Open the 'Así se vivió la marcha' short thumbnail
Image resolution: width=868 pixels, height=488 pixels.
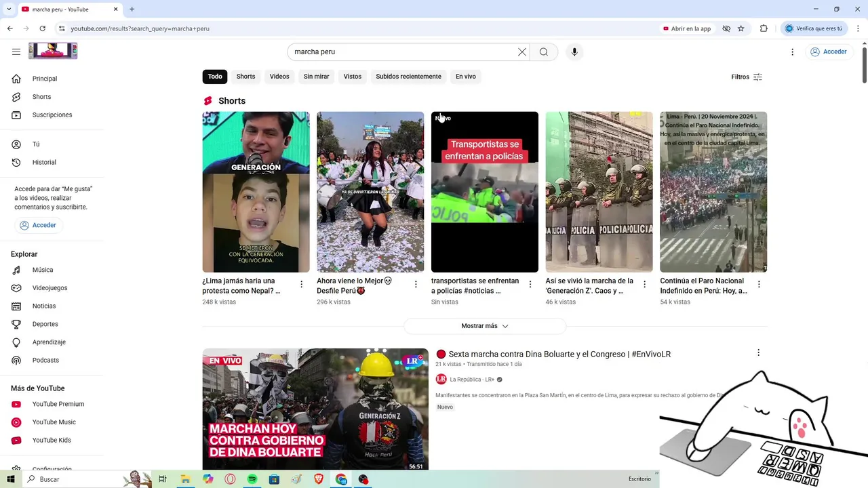click(x=599, y=192)
